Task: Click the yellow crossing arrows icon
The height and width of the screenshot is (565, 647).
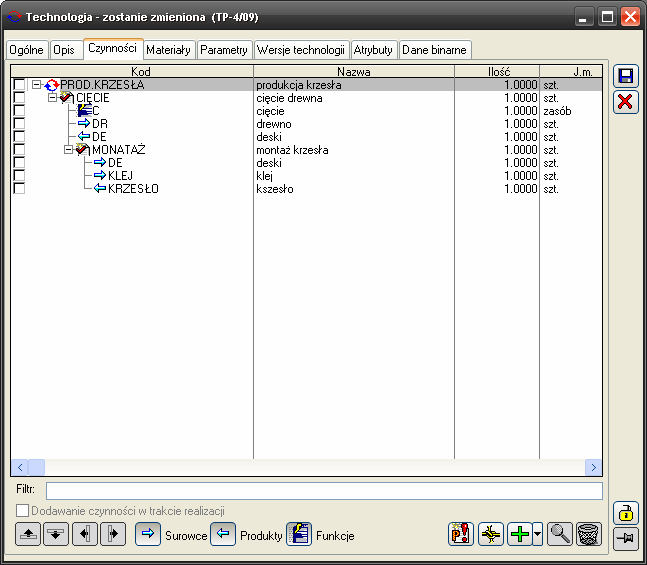Action: pyautogui.click(x=491, y=534)
